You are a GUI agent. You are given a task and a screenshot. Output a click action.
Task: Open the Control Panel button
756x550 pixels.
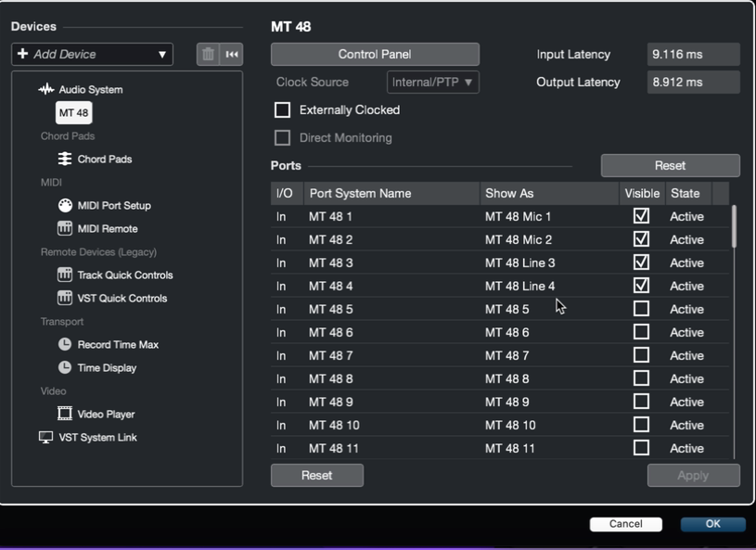coord(375,54)
